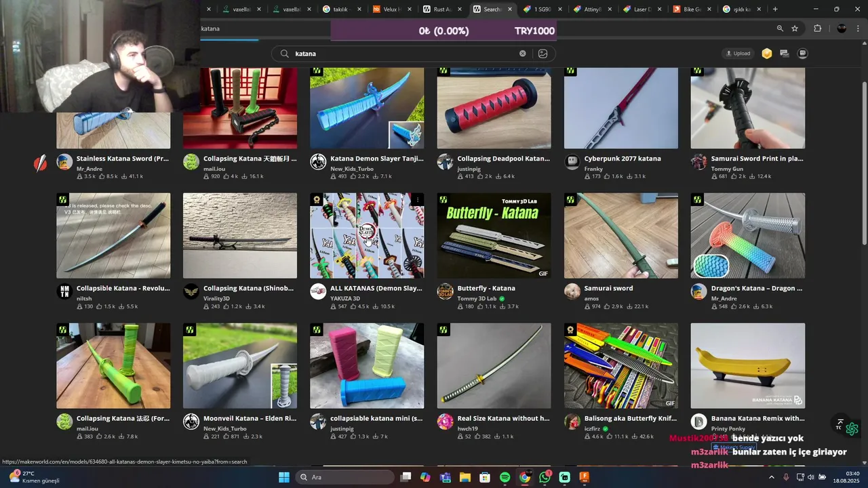Open the yellow hexagon points icon
This screenshot has width=868, height=488.
(767, 54)
